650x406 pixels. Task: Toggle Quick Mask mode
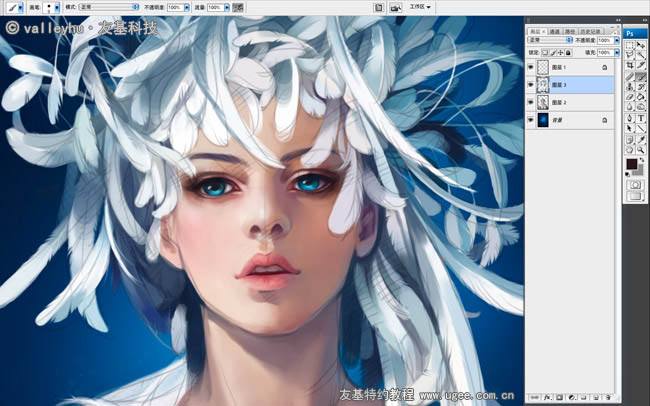tap(635, 185)
